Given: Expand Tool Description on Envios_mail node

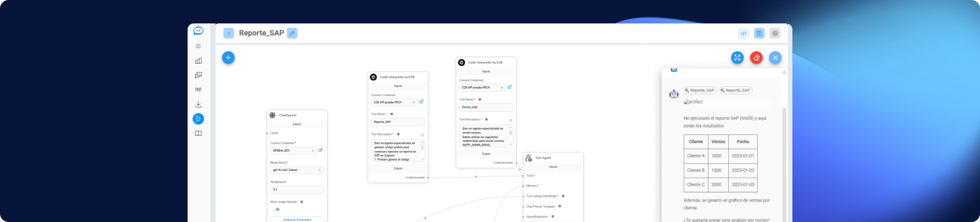Looking at the screenshot, I should tap(511, 120).
